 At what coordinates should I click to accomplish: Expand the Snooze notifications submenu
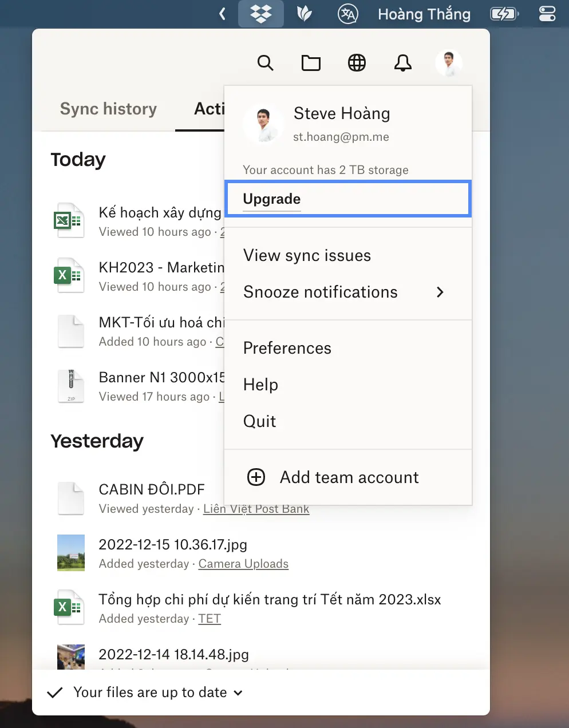440,292
